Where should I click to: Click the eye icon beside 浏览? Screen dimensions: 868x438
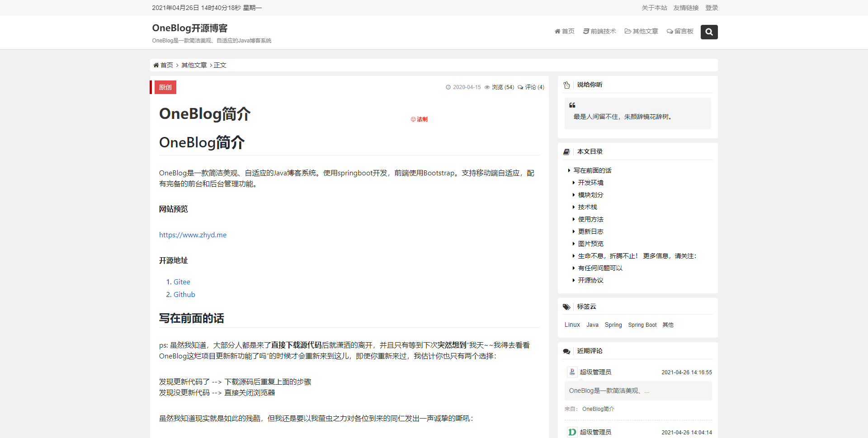pos(487,87)
